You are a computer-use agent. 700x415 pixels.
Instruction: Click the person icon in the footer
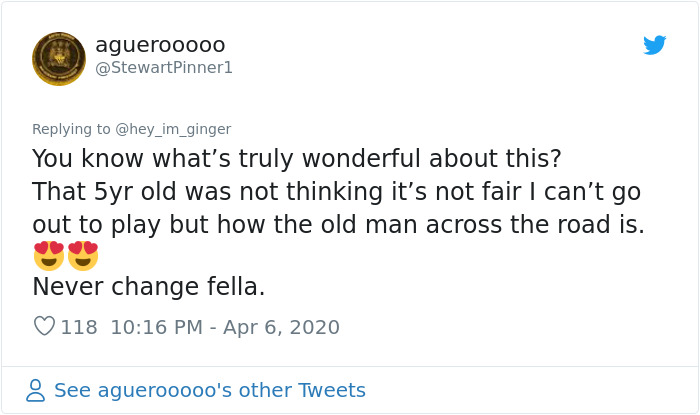click(36, 390)
